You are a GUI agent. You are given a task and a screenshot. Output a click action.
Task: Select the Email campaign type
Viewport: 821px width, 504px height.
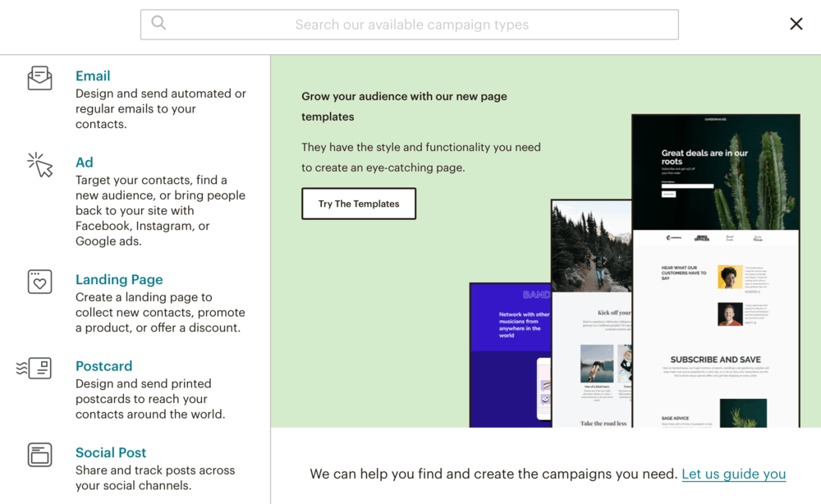click(93, 76)
